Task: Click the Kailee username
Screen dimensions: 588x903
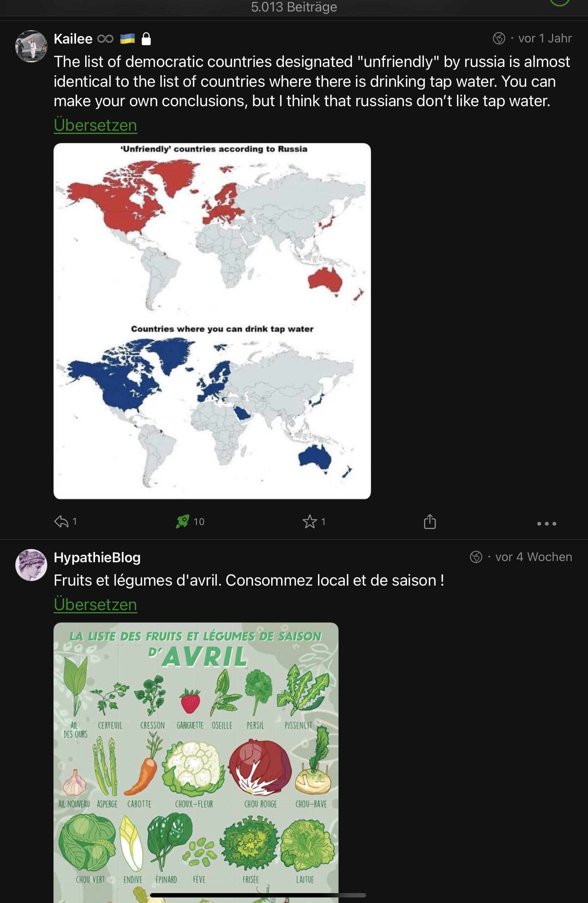Action: tap(73, 39)
